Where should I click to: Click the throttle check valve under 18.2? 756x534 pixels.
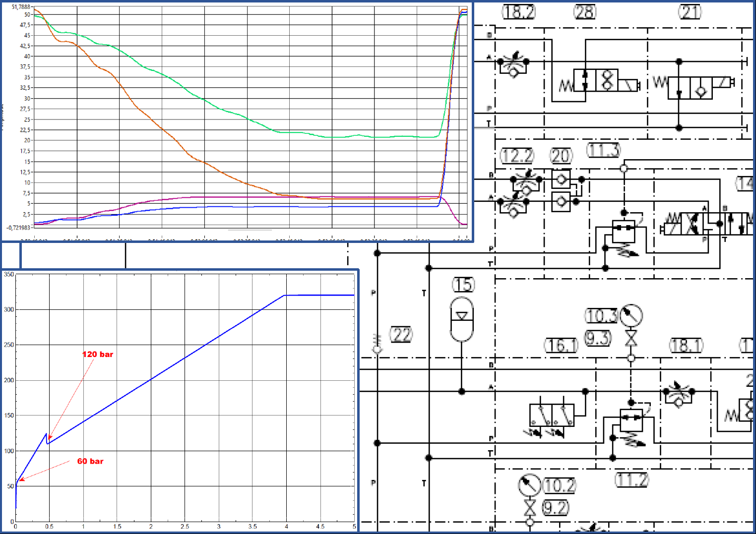(x=514, y=64)
